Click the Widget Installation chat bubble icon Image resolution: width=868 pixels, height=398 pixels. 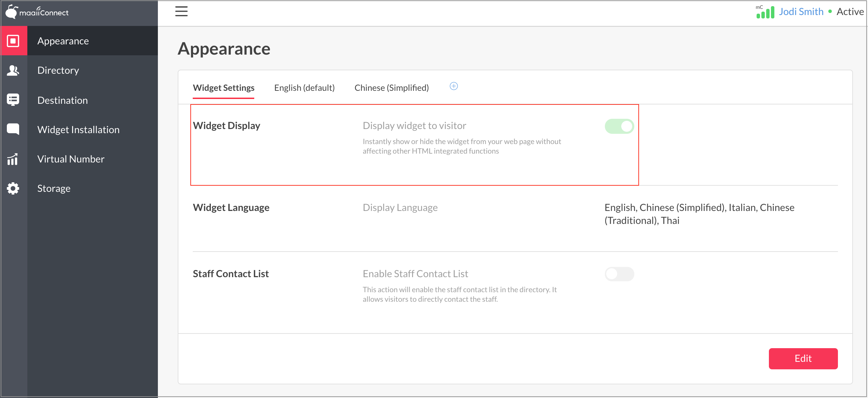pos(13,129)
